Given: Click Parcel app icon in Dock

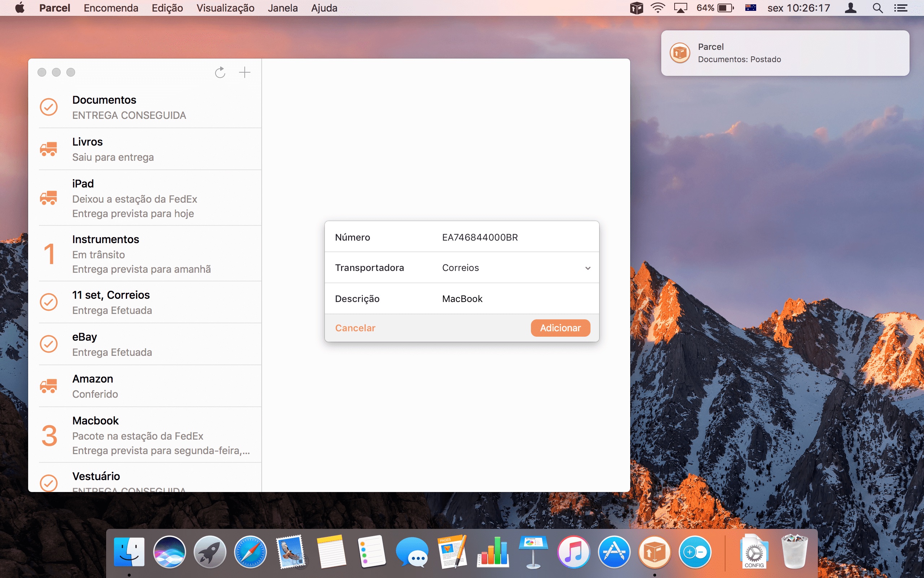Looking at the screenshot, I should tap(654, 552).
